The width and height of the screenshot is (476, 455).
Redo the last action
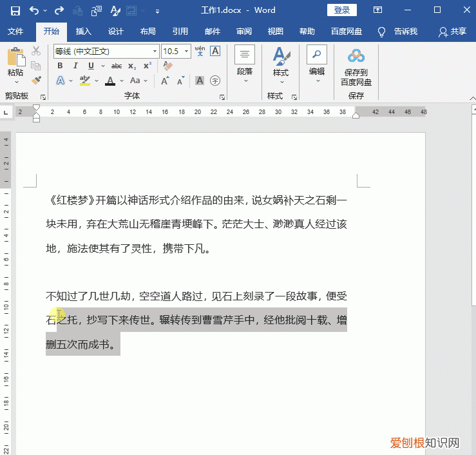click(59, 10)
